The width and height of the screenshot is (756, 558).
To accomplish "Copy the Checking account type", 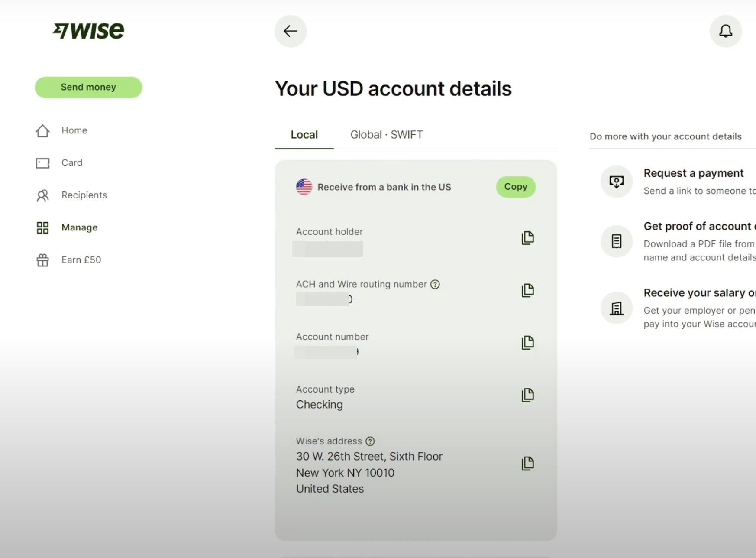I will (x=527, y=395).
